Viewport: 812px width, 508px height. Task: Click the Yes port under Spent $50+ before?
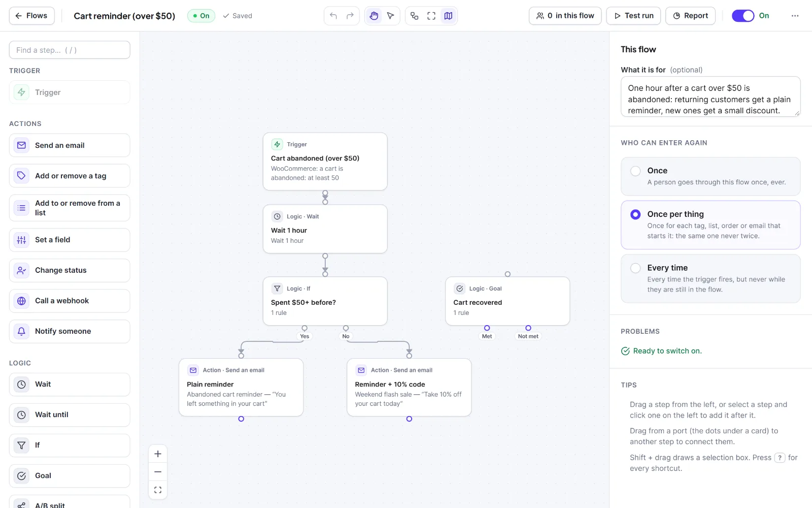(304, 328)
